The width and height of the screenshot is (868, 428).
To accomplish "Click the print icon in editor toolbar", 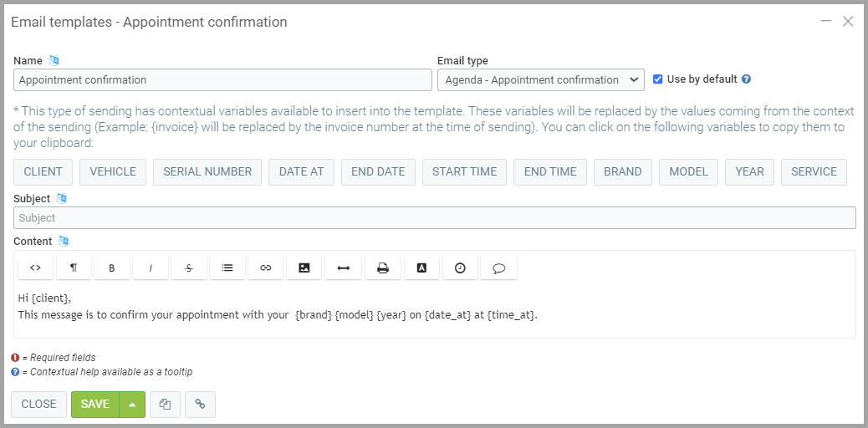I will click(x=382, y=267).
